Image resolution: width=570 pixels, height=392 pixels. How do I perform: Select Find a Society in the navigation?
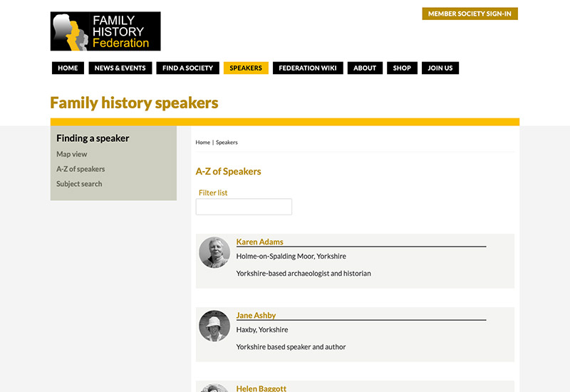pos(187,68)
